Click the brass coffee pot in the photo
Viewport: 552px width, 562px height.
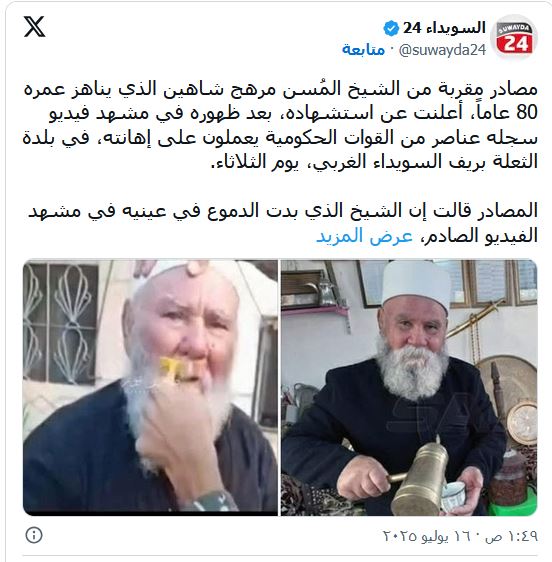click(420, 476)
